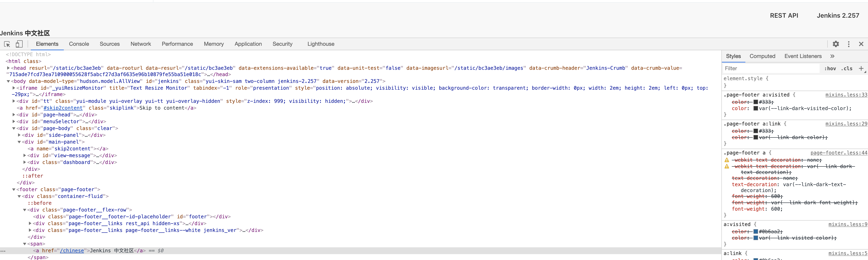Expand the head element node
868x260 pixels.
coord(8,68)
